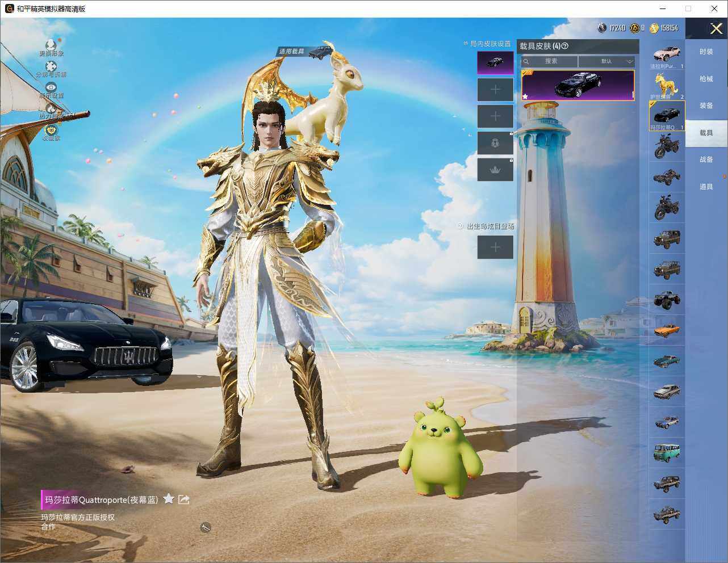Select the golden 护世麒麟 mount
728x563 pixels.
(667, 86)
